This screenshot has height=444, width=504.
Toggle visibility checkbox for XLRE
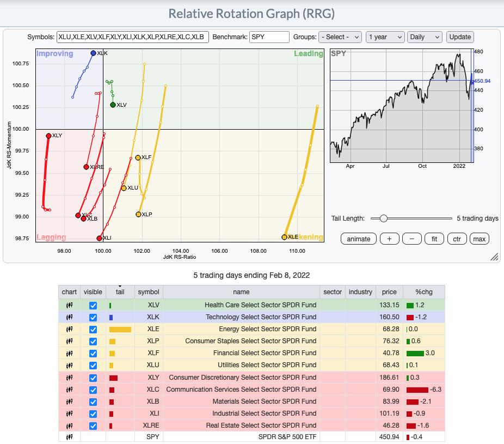click(x=93, y=426)
